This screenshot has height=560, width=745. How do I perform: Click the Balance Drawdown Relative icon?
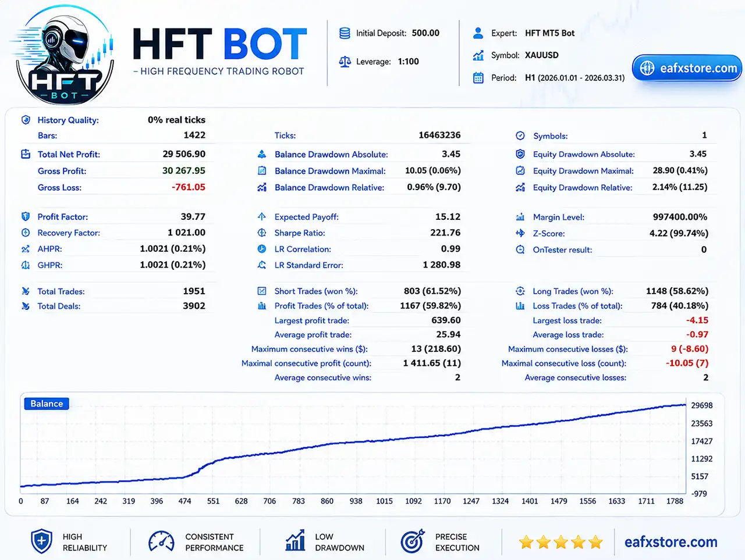click(x=262, y=187)
